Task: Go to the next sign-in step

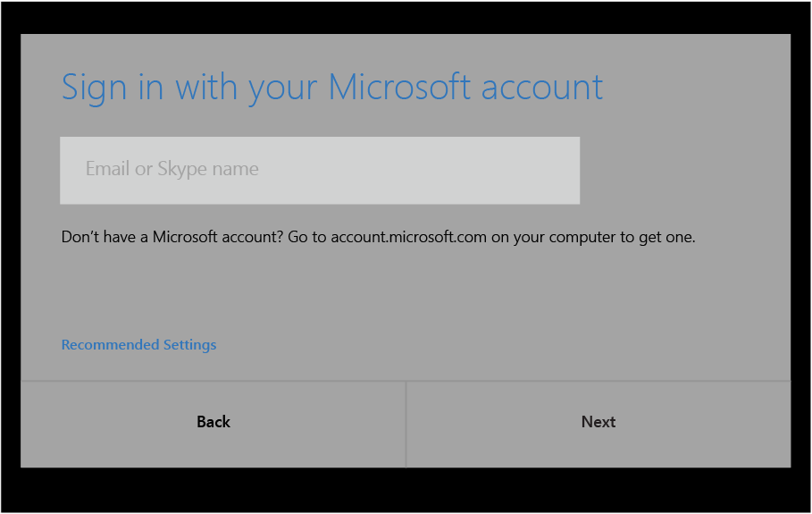Action: coord(598,423)
